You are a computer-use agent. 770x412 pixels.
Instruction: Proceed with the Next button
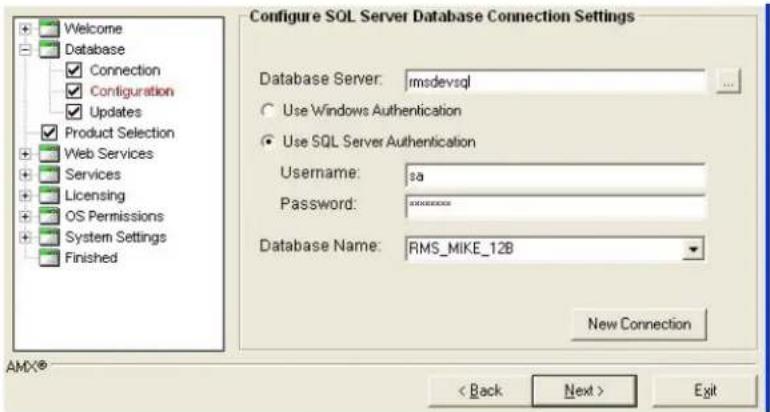click(584, 391)
